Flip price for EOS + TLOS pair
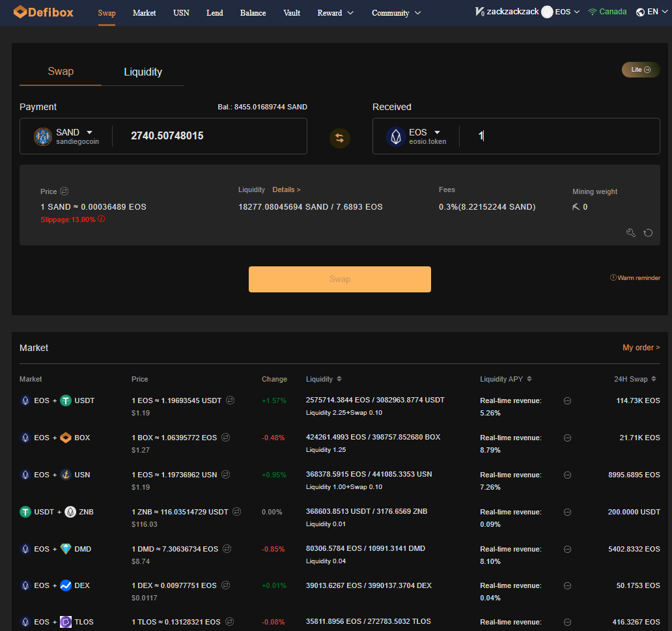 coord(230,621)
